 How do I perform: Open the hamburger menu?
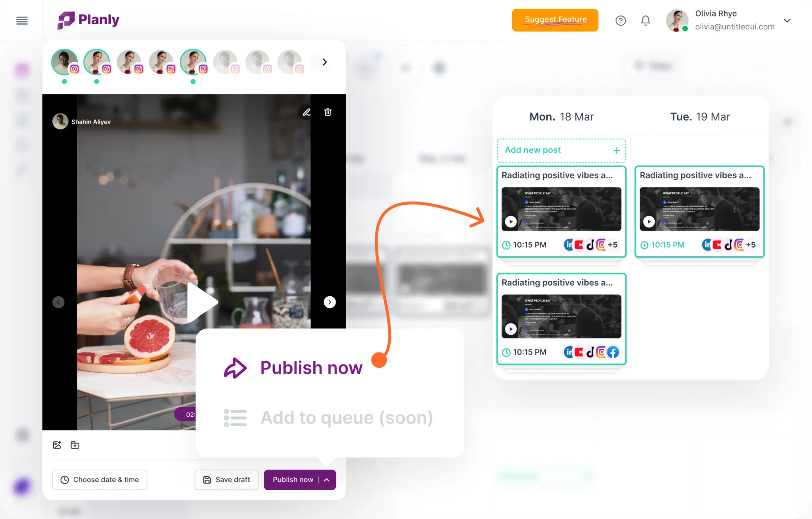pyautogui.click(x=22, y=21)
